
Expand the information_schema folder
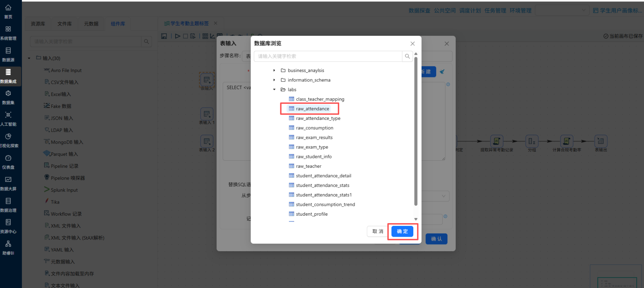tap(274, 80)
